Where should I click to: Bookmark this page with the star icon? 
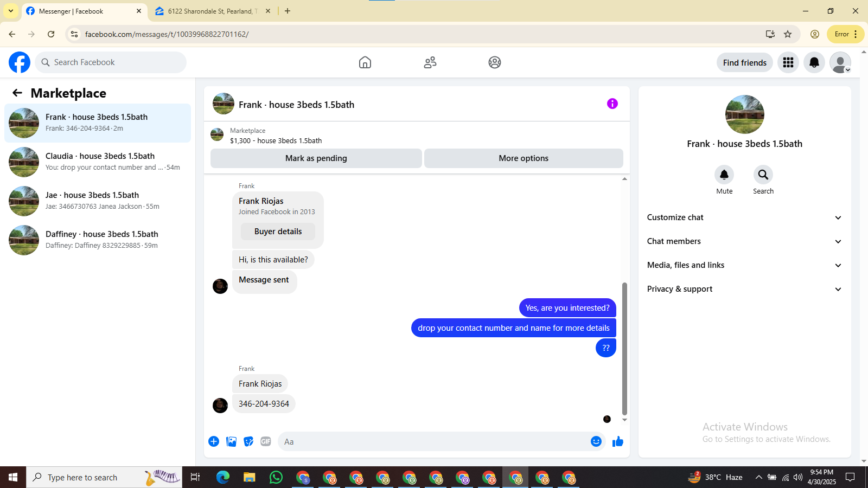[x=788, y=34]
